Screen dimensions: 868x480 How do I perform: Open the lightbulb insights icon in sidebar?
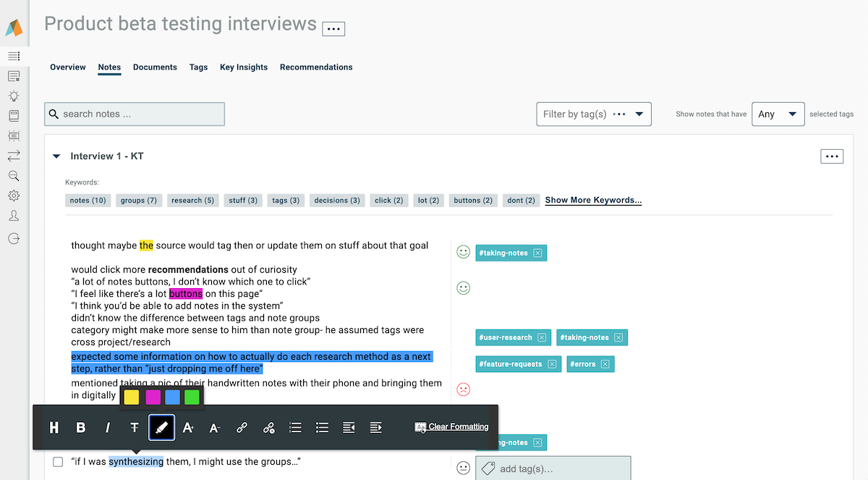tap(14, 96)
